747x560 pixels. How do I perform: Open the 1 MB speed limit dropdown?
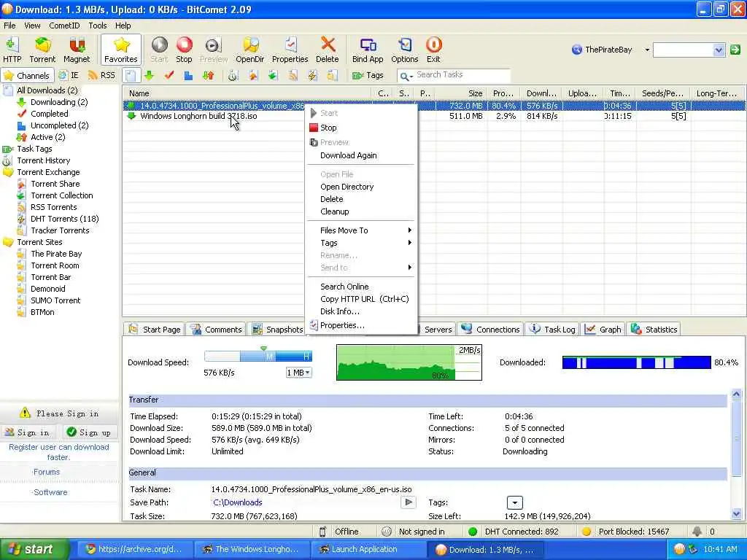(298, 373)
